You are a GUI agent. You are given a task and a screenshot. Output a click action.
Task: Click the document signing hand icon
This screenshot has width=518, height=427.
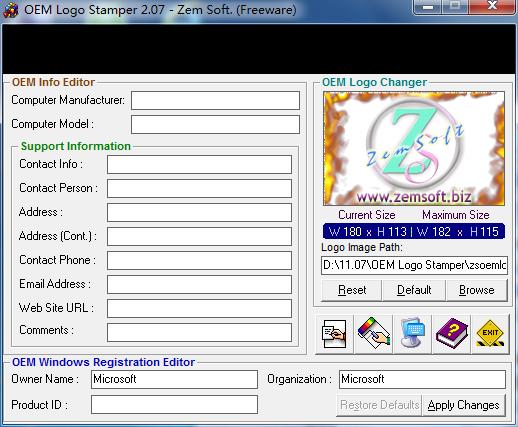coord(334,334)
